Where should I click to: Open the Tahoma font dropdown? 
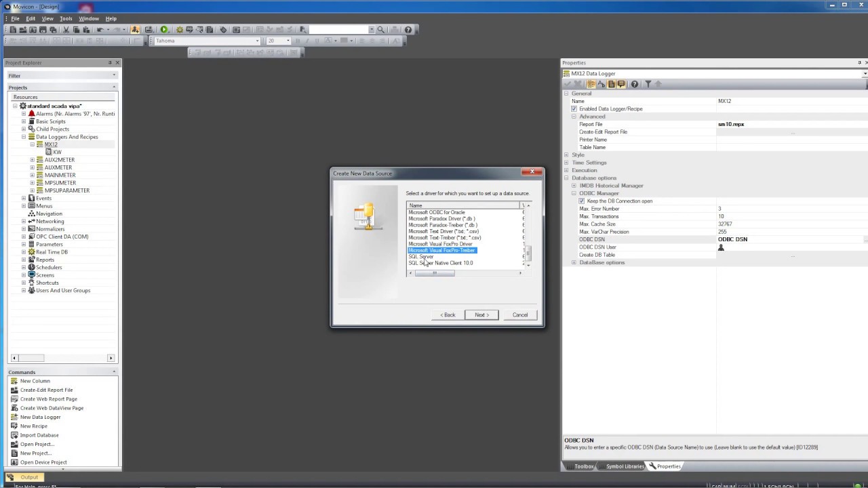258,41
